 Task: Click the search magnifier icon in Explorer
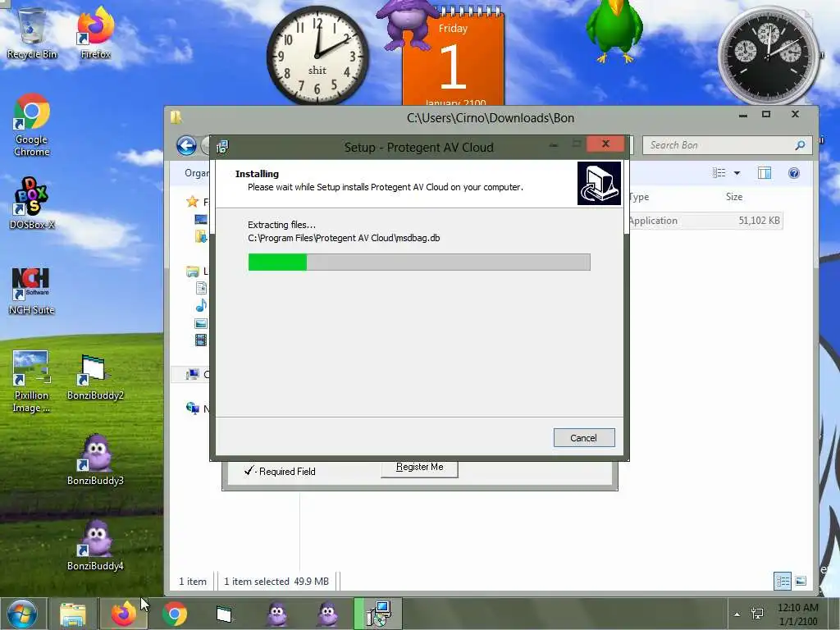click(x=801, y=145)
